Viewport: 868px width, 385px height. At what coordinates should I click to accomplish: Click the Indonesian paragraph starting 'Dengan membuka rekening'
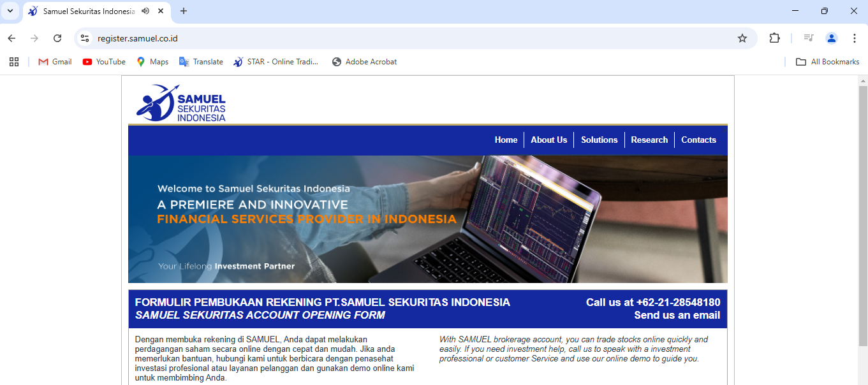pyautogui.click(x=275, y=358)
